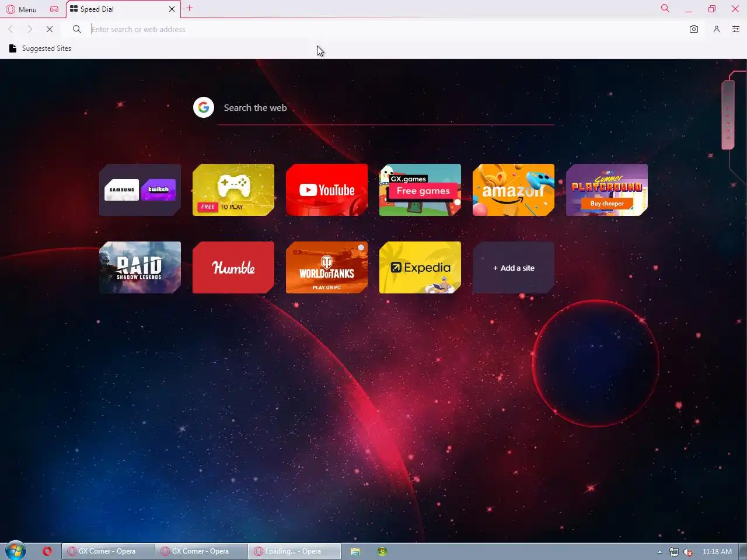Open the World of Tanks tile
This screenshot has width=747, height=560.
coord(327,267)
